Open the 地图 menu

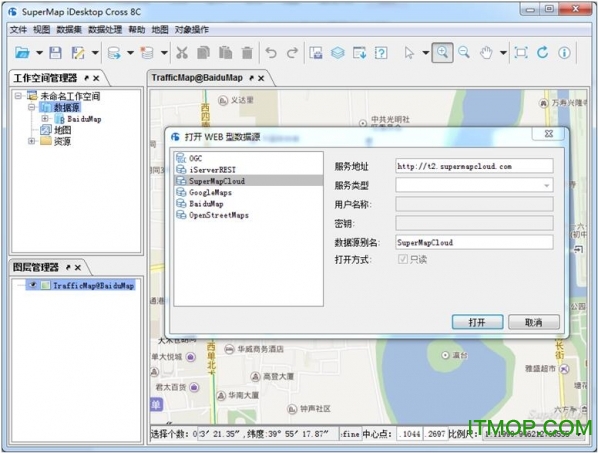coord(160,29)
